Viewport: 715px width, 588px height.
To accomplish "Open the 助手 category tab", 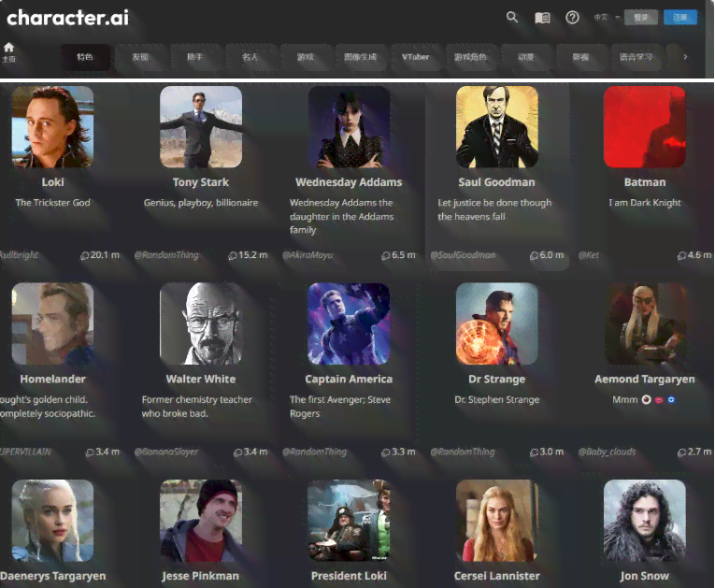I will pyautogui.click(x=195, y=57).
